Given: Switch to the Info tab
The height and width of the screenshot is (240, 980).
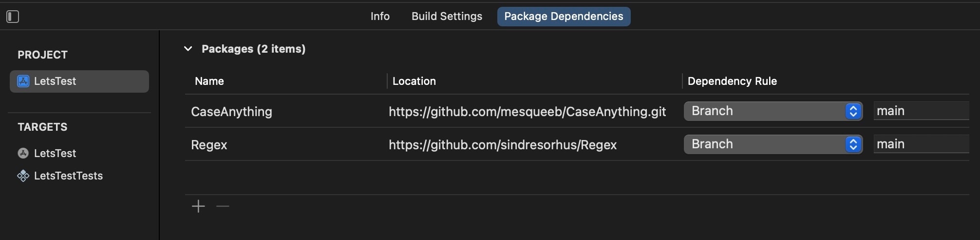Looking at the screenshot, I should [380, 17].
